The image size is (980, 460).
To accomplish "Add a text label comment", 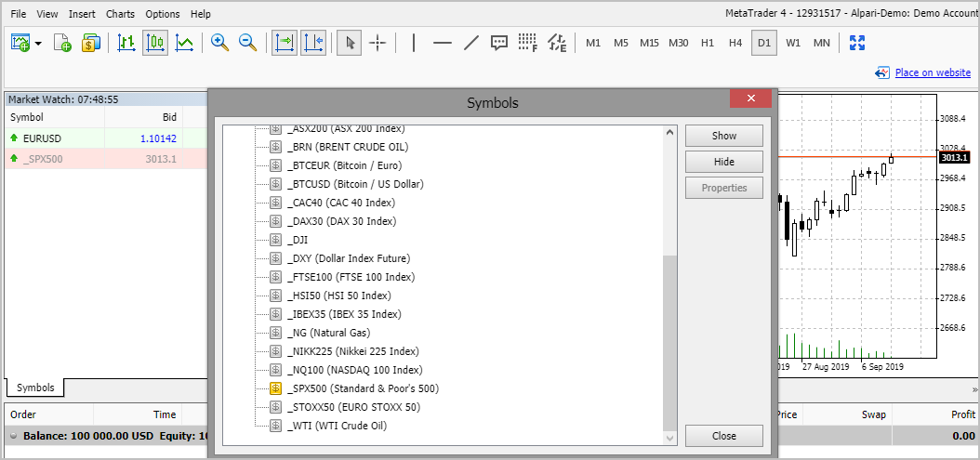I will pyautogui.click(x=498, y=43).
